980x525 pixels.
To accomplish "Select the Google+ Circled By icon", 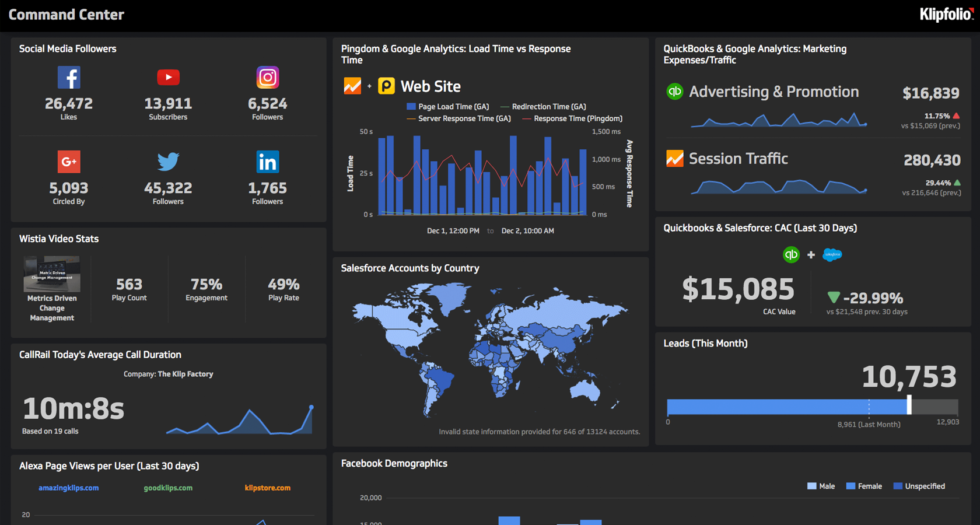I will pos(69,162).
